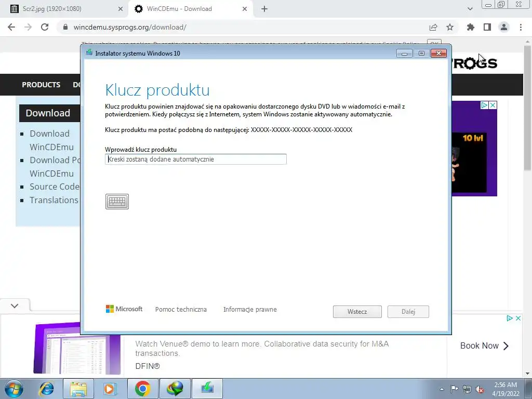Open Chrome three-dot menu
Viewport: 532px width, 399px height.
(x=521, y=27)
